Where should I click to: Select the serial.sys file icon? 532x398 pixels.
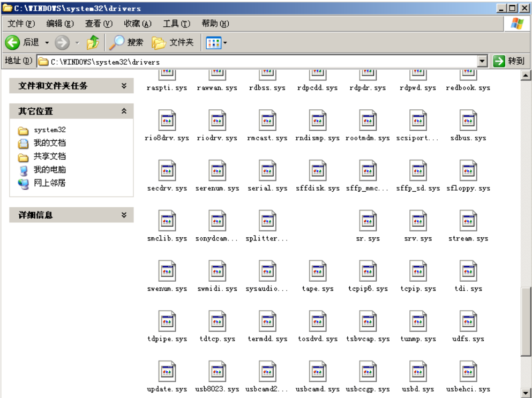tap(267, 171)
